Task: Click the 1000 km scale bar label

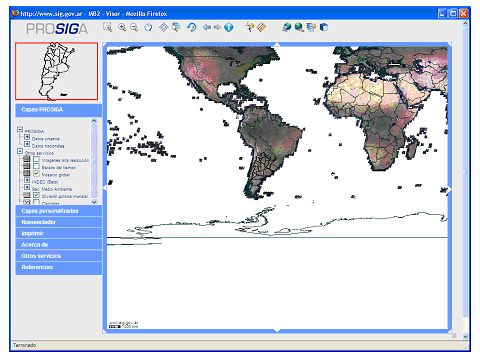Action: (130, 326)
